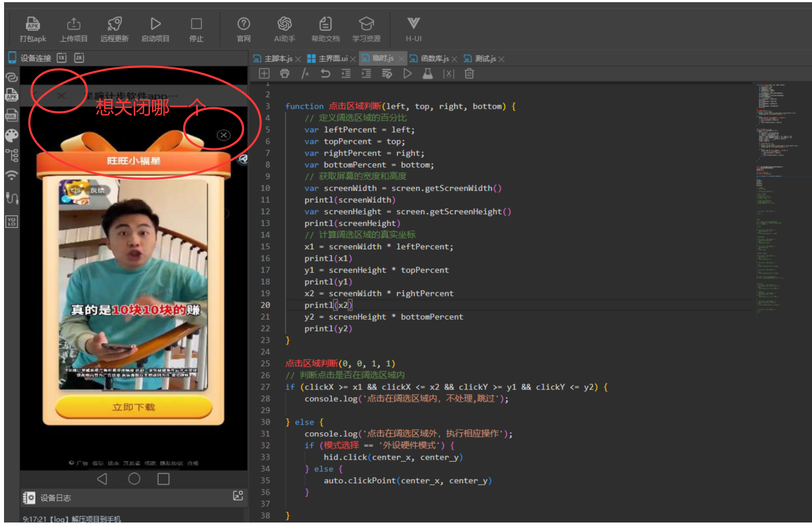Toggle comment with the /* icon
Screen dimensions: 812x525
coord(305,74)
